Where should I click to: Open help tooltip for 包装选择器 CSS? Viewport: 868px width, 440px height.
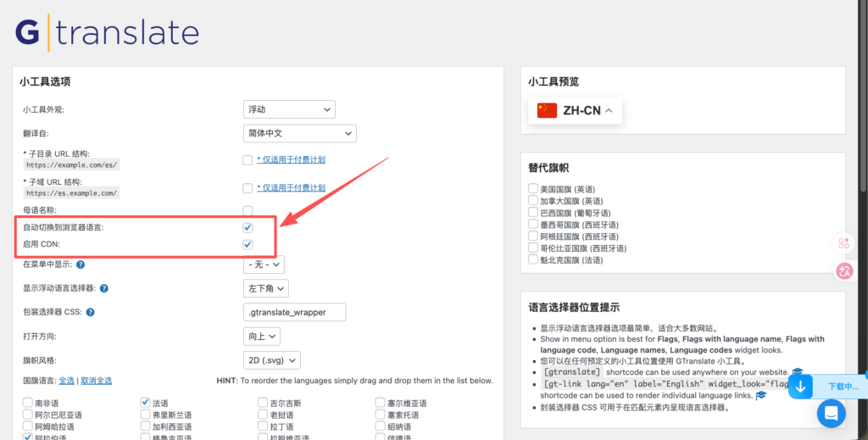(90, 312)
